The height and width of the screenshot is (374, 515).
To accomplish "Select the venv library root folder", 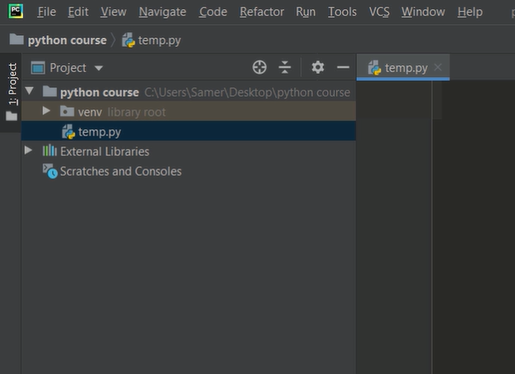I will pos(188,112).
